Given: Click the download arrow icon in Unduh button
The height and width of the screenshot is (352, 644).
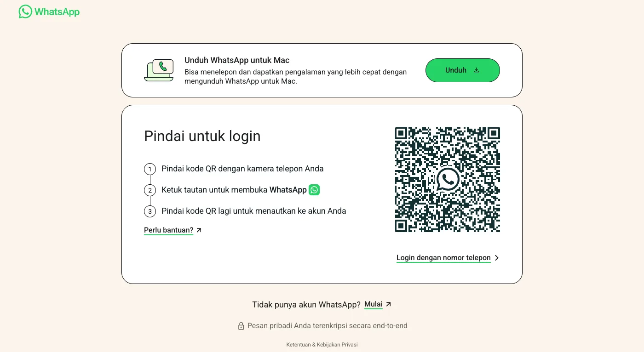Looking at the screenshot, I should tap(477, 70).
